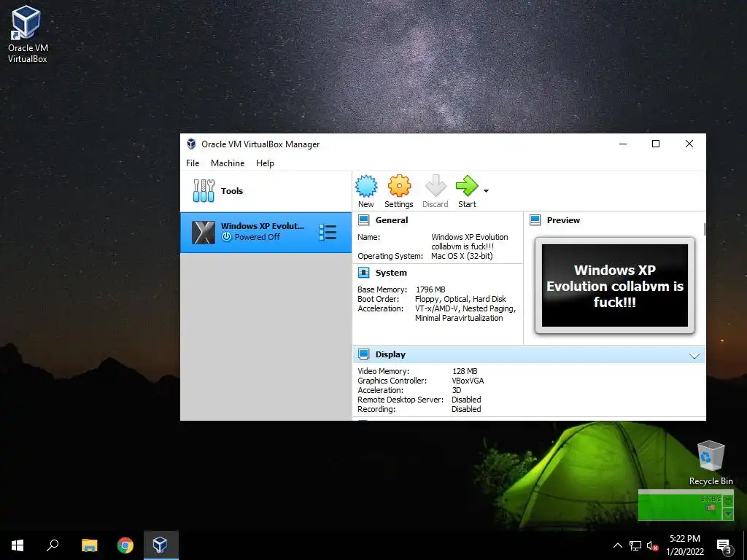Click the muted volume tray icon

(x=652, y=545)
